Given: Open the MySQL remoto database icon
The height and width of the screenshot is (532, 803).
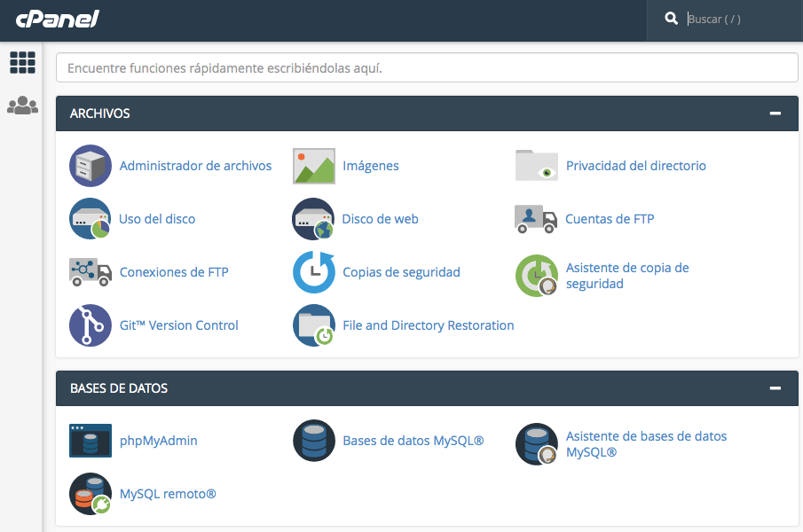Looking at the screenshot, I should pos(90,494).
